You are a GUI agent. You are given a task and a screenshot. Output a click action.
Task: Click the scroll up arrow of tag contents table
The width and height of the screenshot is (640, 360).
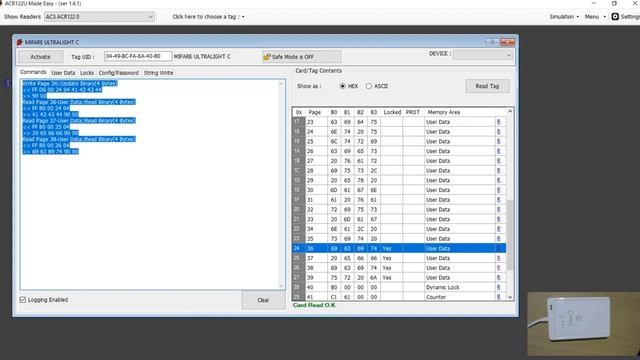tap(510, 111)
